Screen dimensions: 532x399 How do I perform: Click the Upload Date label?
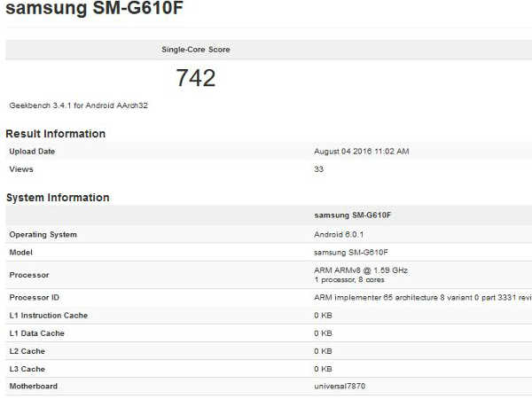click(x=32, y=152)
